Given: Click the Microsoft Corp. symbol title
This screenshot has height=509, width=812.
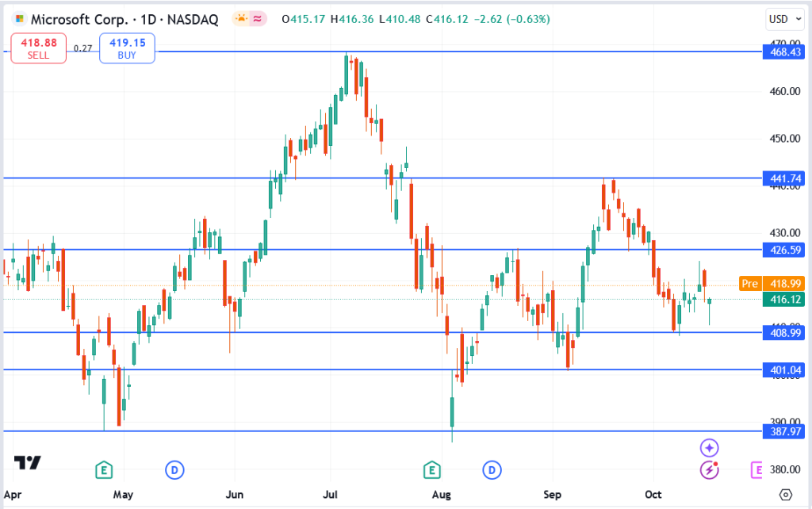Looking at the screenshot, I should click(79, 20).
